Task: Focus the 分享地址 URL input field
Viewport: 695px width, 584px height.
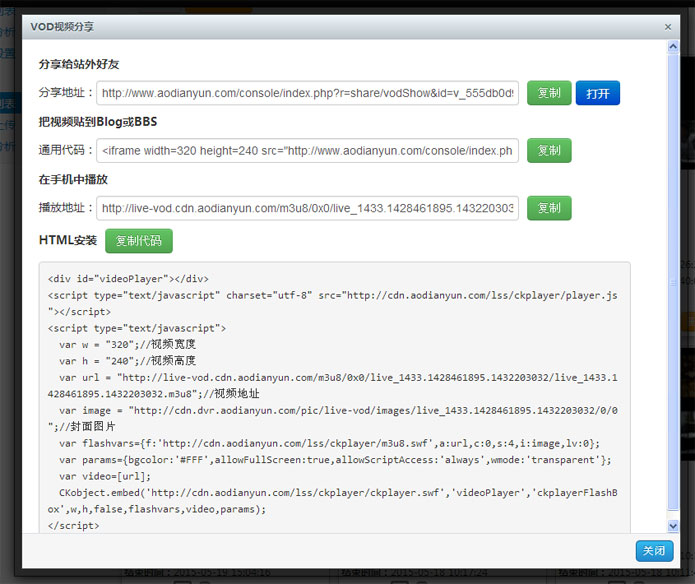Action: point(308,93)
